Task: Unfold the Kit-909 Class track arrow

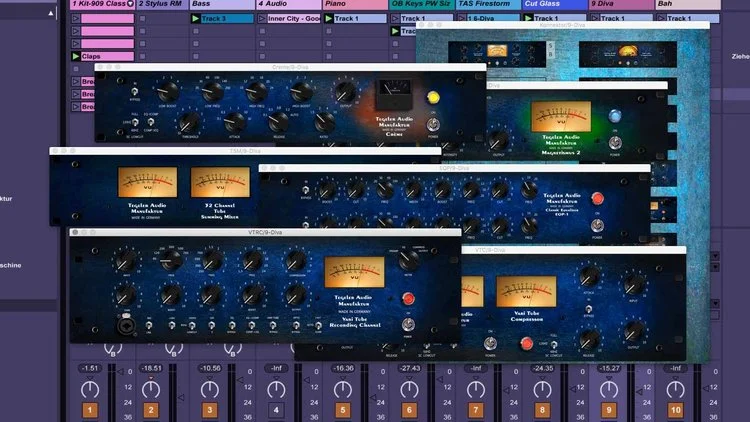Action: coord(130,4)
